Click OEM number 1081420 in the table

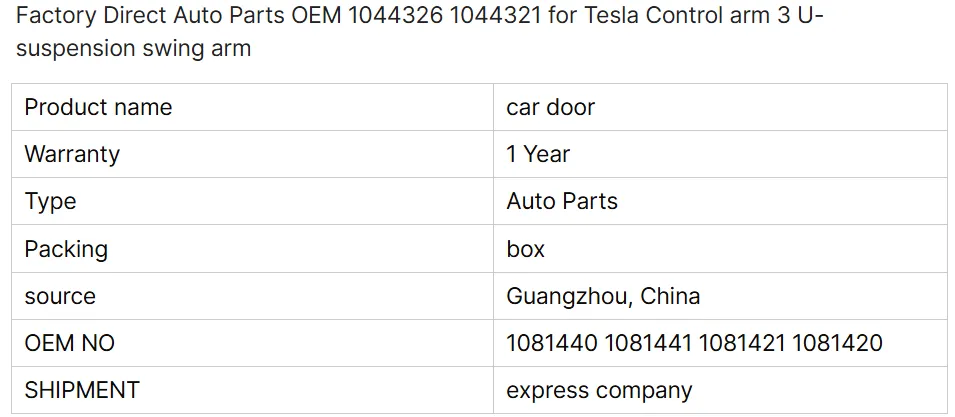[837, 343]
